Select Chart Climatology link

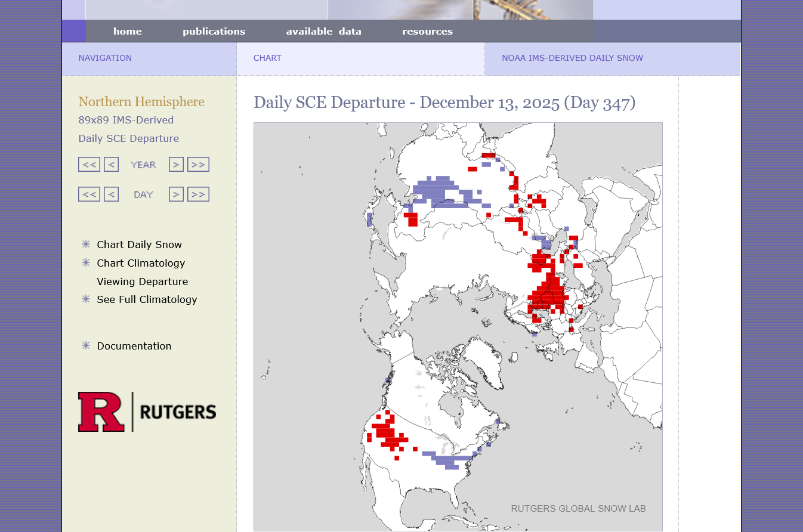[141, 263]
